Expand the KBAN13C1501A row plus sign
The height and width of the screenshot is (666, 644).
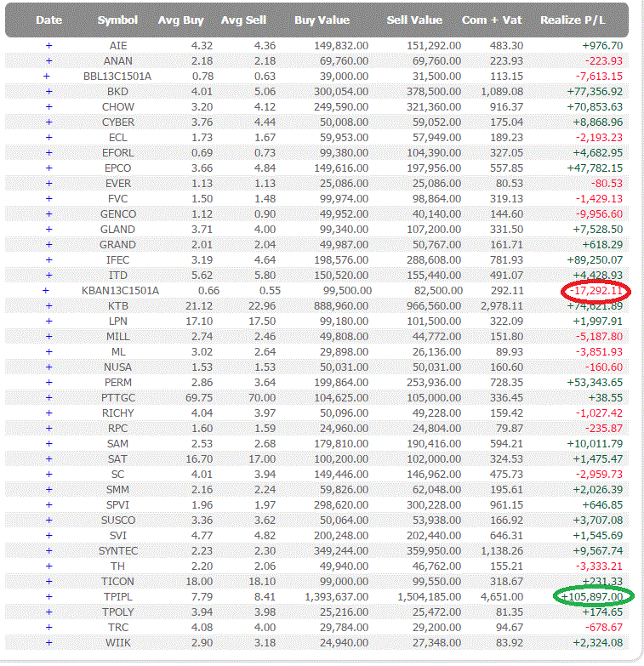[x=47, y=290]
